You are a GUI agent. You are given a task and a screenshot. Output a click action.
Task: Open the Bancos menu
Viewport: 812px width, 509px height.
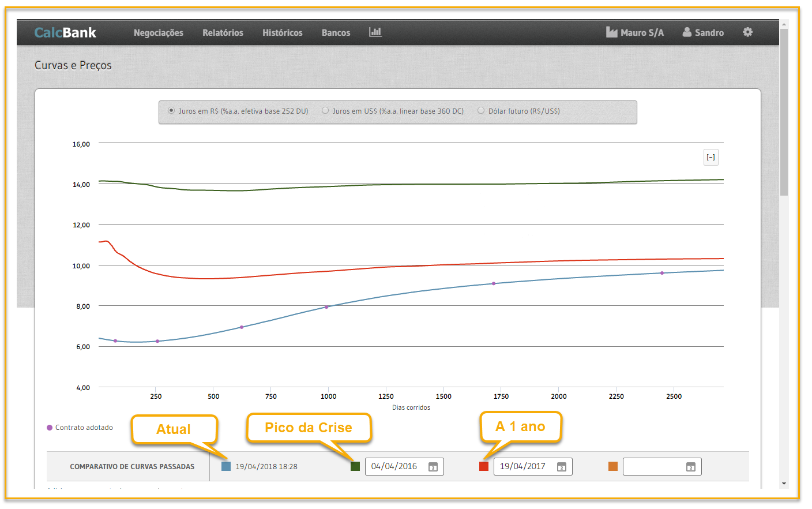(336, 33)
